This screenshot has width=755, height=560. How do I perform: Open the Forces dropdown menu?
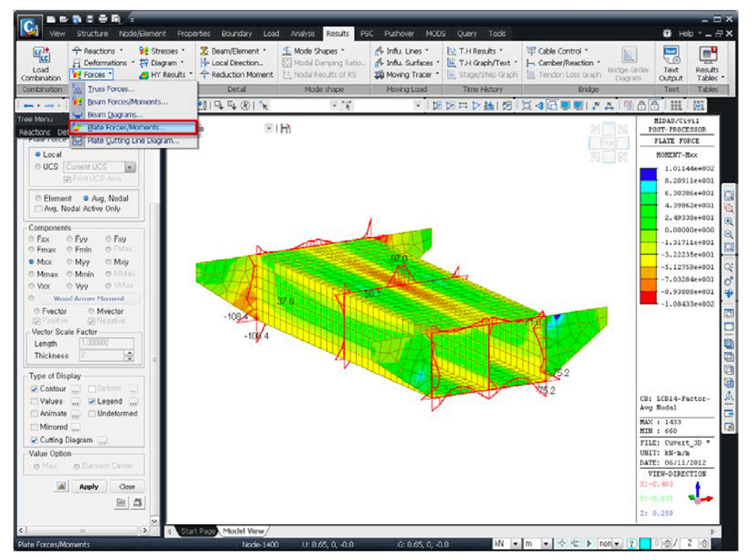[92, 75]
